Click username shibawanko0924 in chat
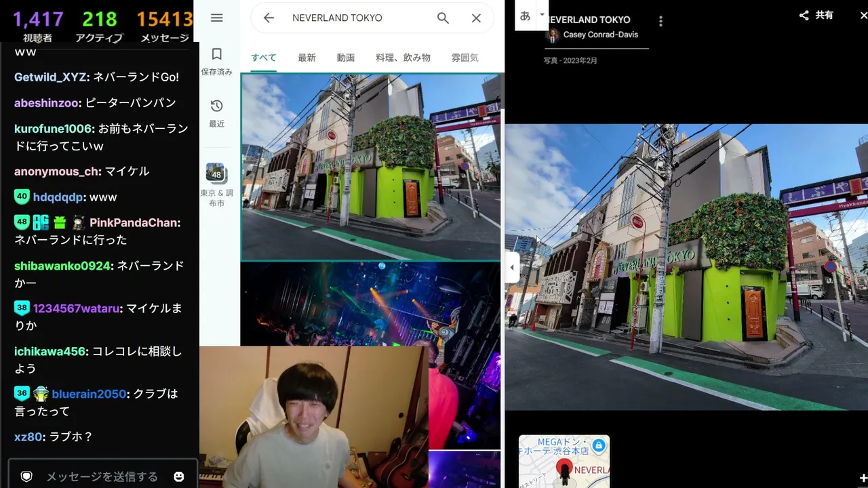This screenshot has height=488, width=868. click(x=62, y=266)
